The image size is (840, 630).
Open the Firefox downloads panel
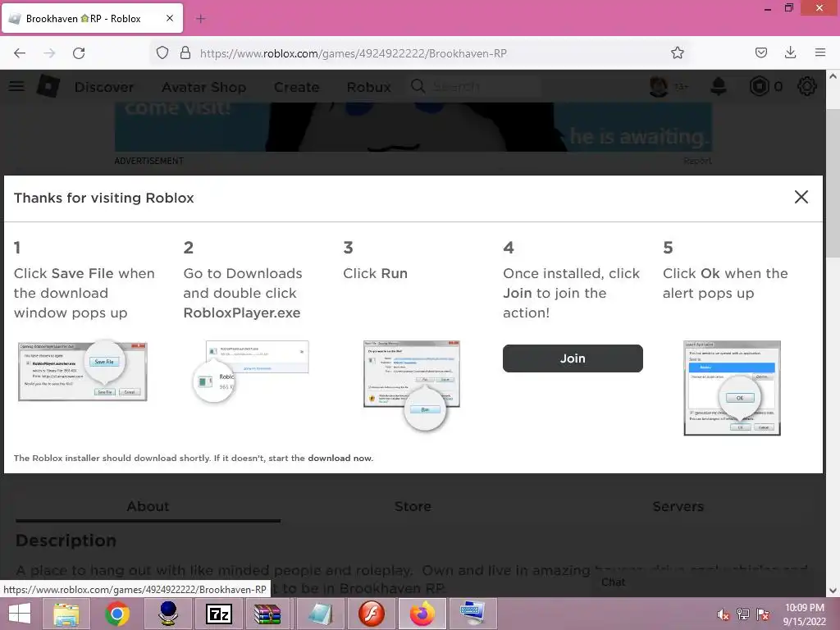coord(790,52)
